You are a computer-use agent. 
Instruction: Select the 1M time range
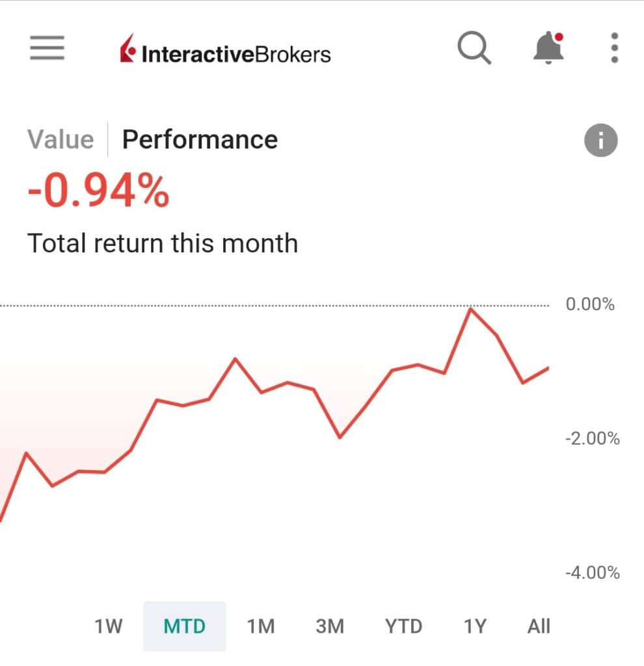(x=261, y=626)
